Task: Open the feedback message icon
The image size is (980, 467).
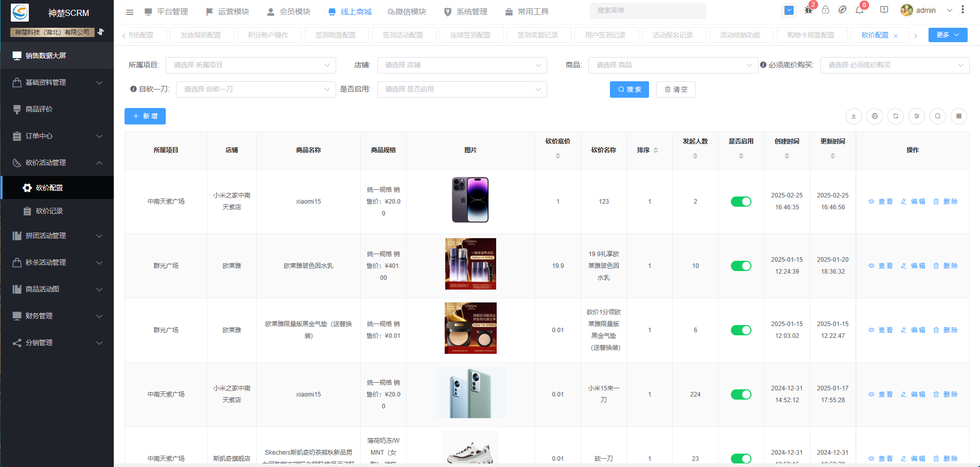Action: click(884, 10)
